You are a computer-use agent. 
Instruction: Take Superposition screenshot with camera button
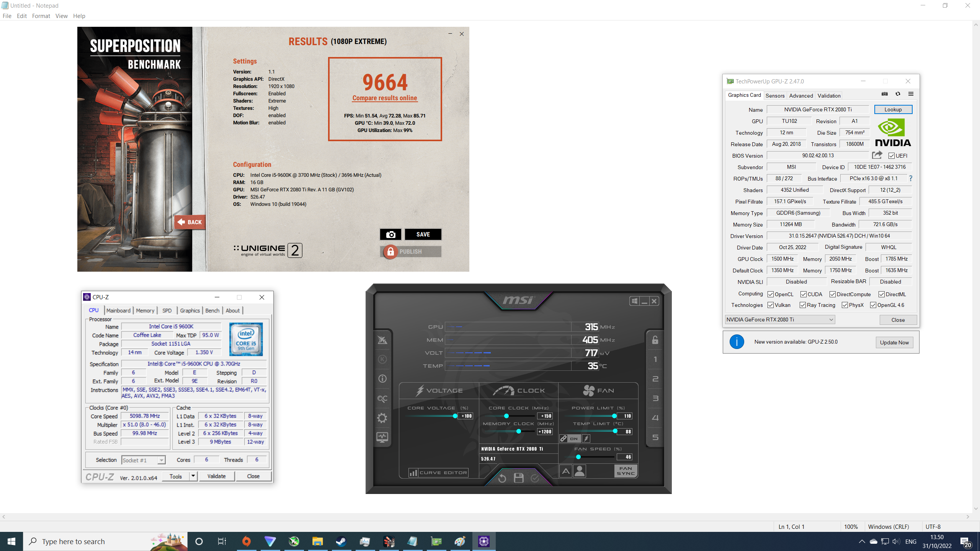coord(390,235)
